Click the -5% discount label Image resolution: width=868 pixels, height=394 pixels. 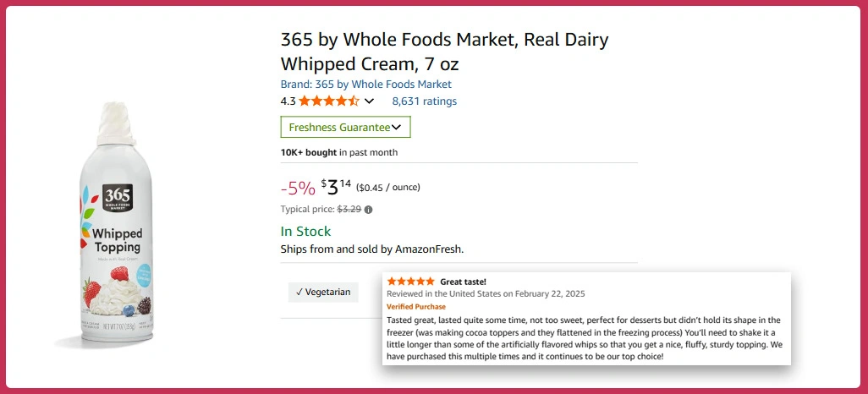(297, 188)
